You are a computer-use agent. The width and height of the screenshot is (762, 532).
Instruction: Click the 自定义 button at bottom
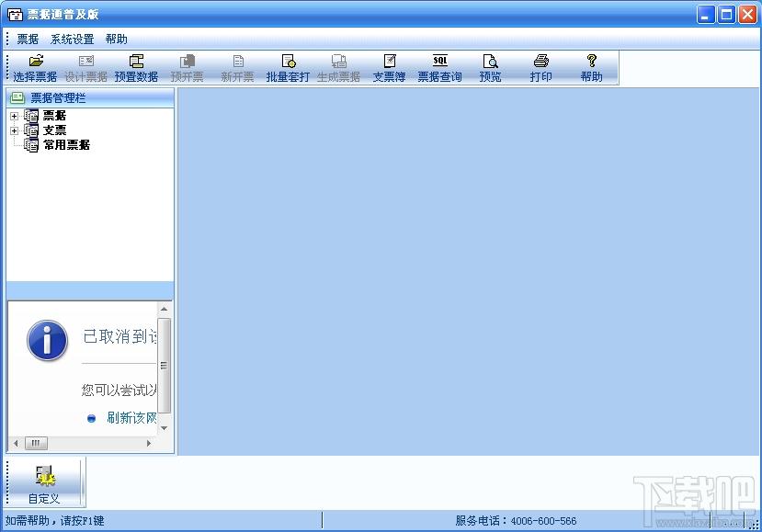(44, 482)
